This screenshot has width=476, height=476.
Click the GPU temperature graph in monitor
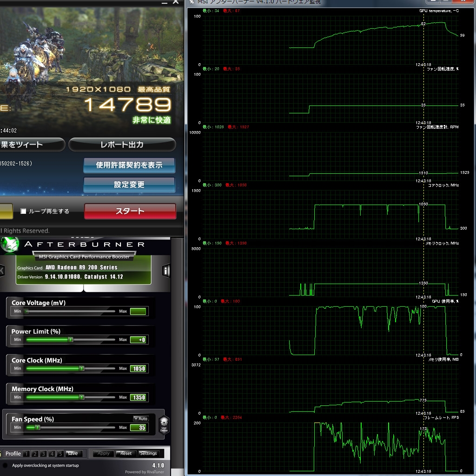(331, 40)
